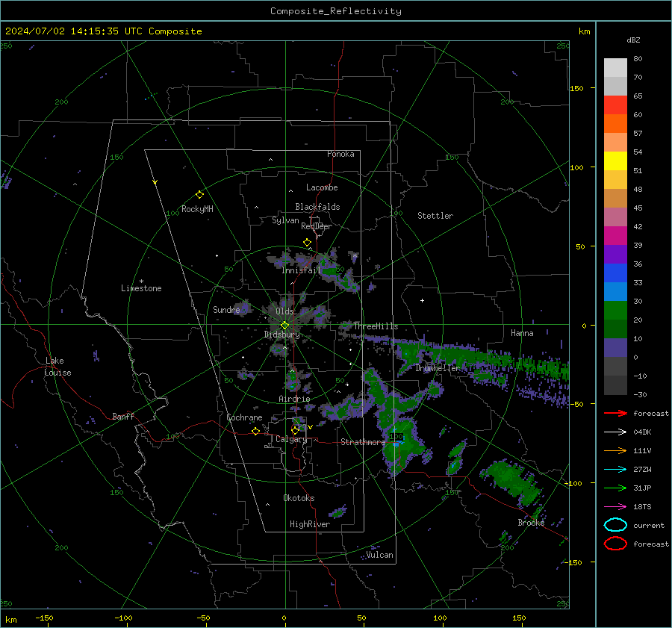The image size is (672, 628).
Task: Click the bright yellow dBZ legend swatch
Action: (615, 161)
